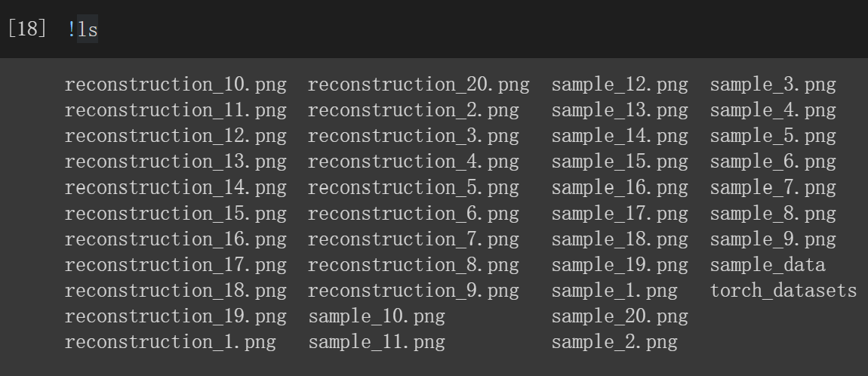This screenshot has width=868, height=376.
Task: Click on reconstruction_15.png filename
Action: pos(175,214)
